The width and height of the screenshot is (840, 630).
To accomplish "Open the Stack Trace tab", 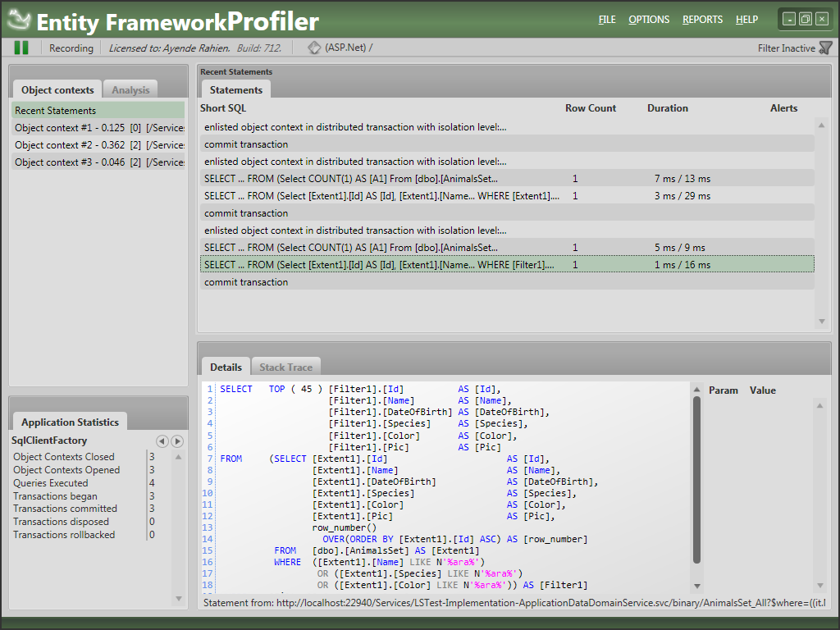I will [286, 367].
